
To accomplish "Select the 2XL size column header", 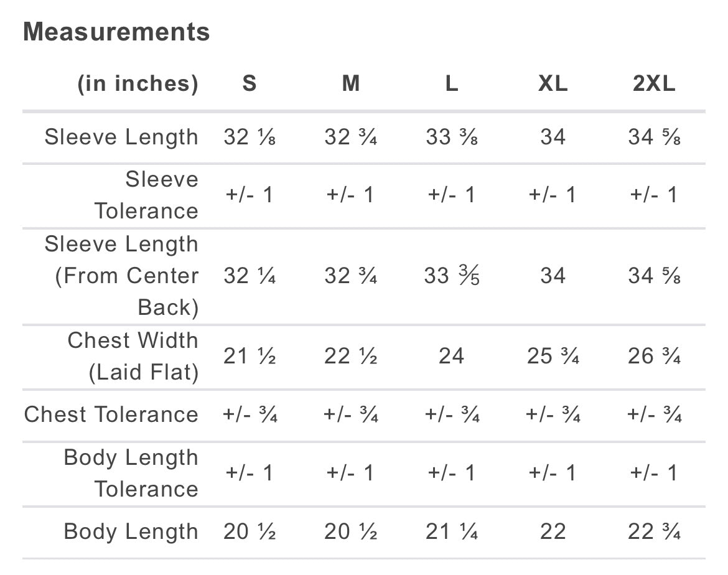I will tap(654, 83).
